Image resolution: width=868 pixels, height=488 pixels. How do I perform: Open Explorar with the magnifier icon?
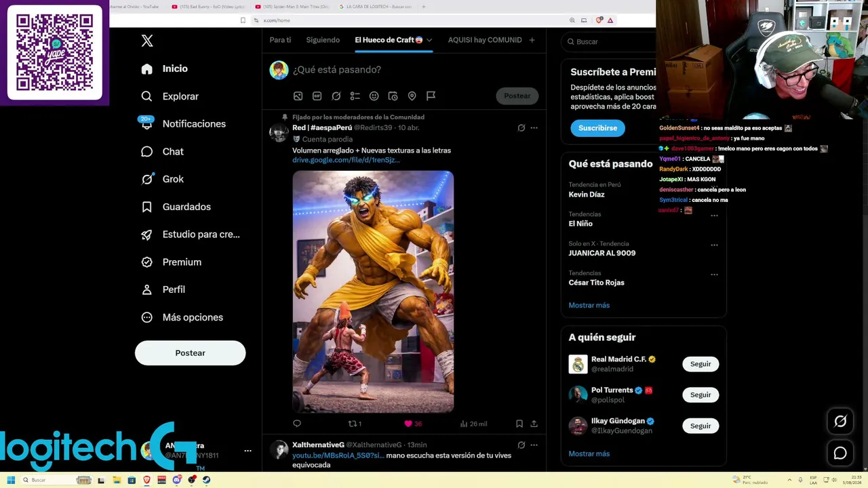pyautogui.click(x=147, y=96)
